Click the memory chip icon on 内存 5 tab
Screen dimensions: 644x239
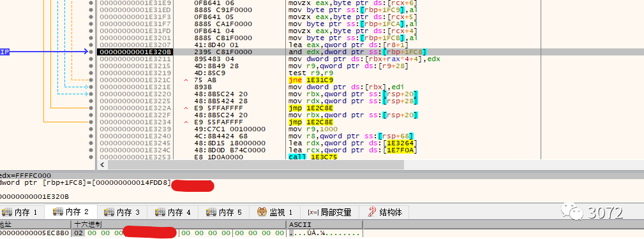(211, 212)
